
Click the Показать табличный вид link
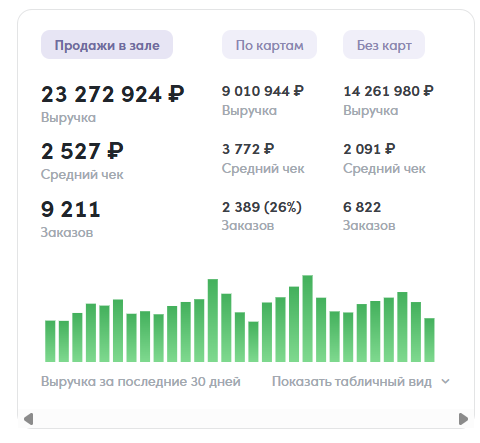pyautogui.click(x=352, y=381)
